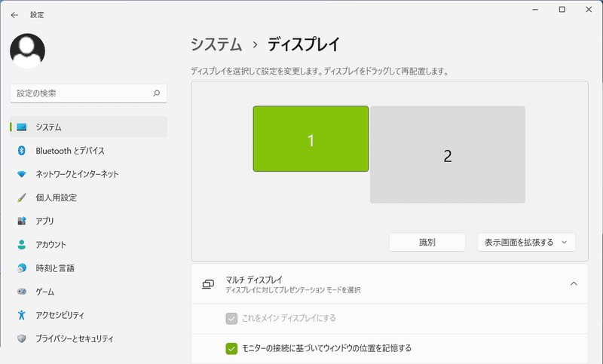603x364 pixels.
Task: Uncheck モニターの接続に基づいてウィンドウの位置を記憶する checkbox
Action: [x=231, y=349]
